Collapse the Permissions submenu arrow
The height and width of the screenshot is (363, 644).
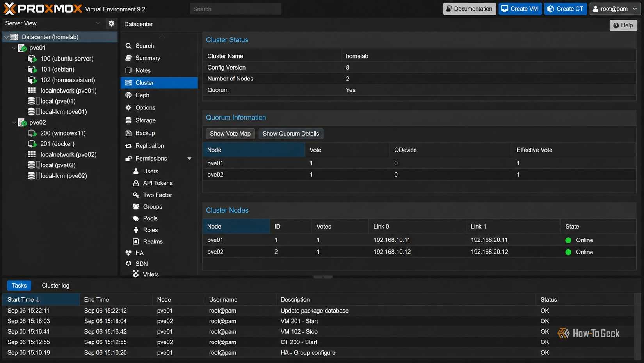point(189,159)
